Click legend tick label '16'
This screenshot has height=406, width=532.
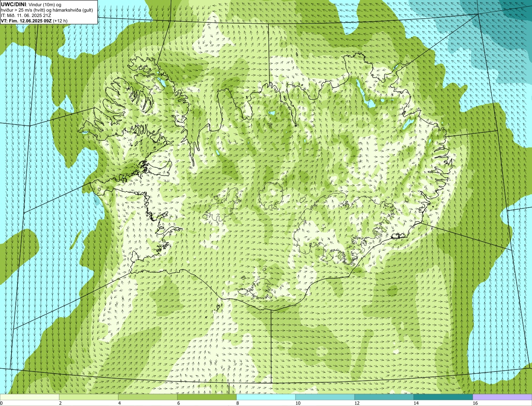[475, 403]
